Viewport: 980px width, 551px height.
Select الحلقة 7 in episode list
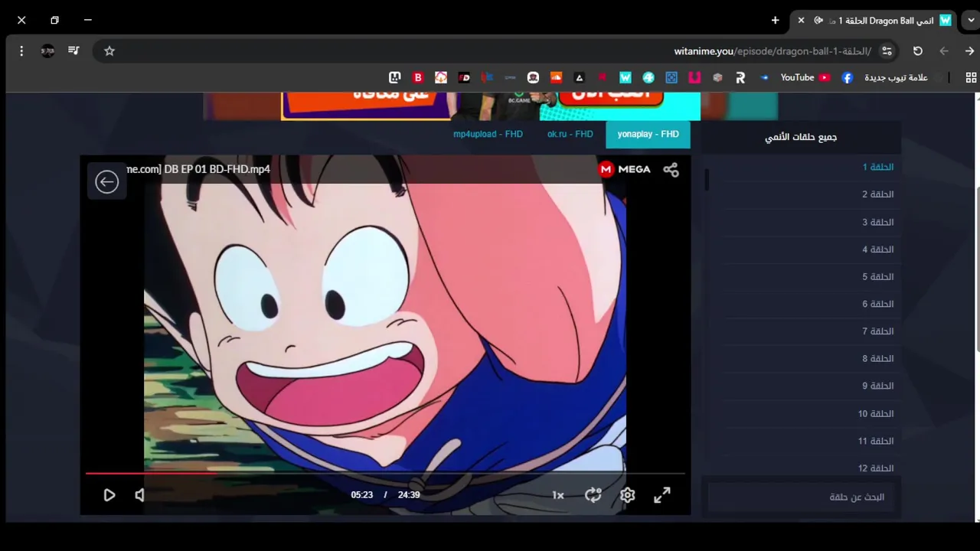(878, 331)
